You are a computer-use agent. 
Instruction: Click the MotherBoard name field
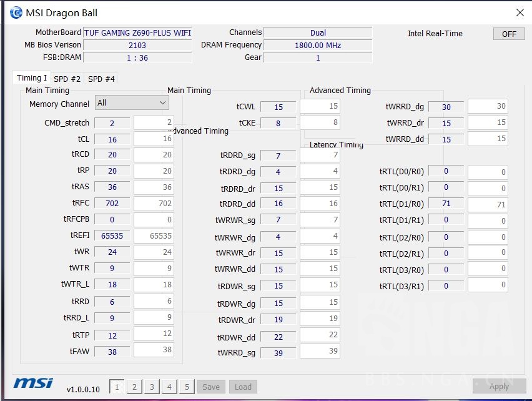click(137, 32)
